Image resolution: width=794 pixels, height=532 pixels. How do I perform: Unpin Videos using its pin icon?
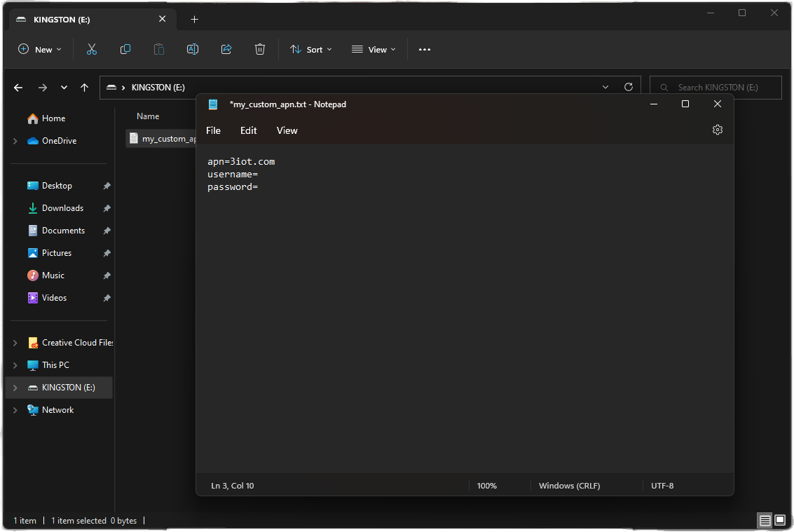click(x=107, y=298)
